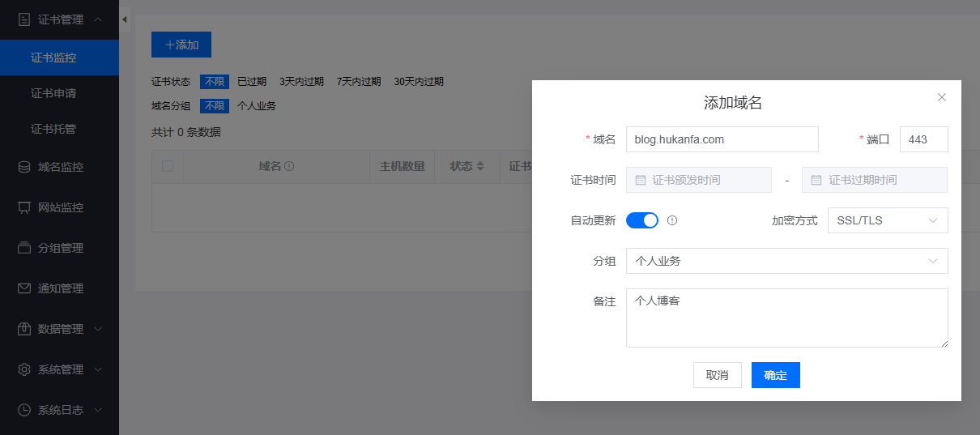Toggle the 自动更新 switch off
The width and height of the screenshot is (980, 435).
pos(642,220)
